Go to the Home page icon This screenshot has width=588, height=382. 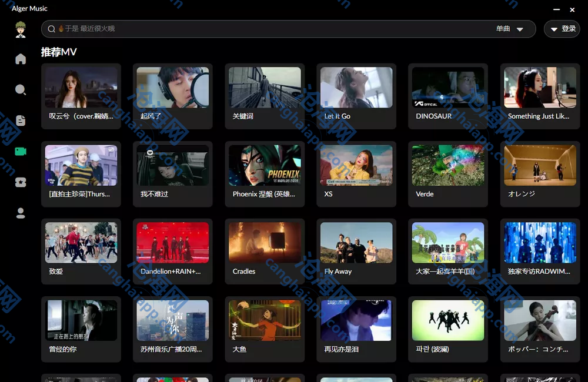(21, 59)
